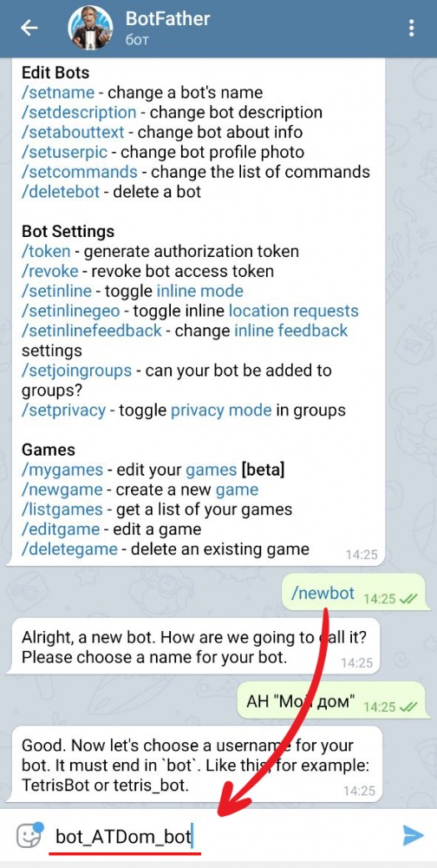This screenshot has width=437, height=868.
Task: Open the three-dot overflow menu
Action: point(411,28)
